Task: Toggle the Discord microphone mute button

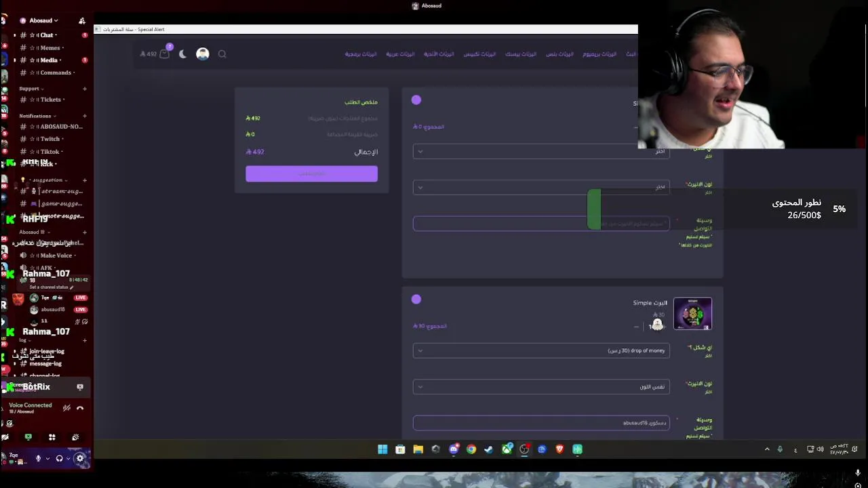Action: pos(38,459)
